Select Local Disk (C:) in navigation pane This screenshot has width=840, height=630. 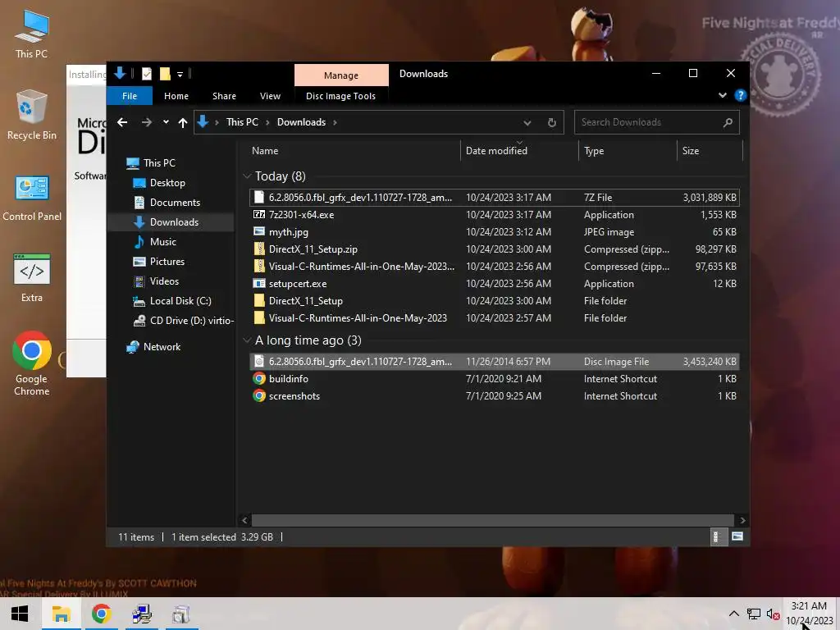tap(180, 301)
